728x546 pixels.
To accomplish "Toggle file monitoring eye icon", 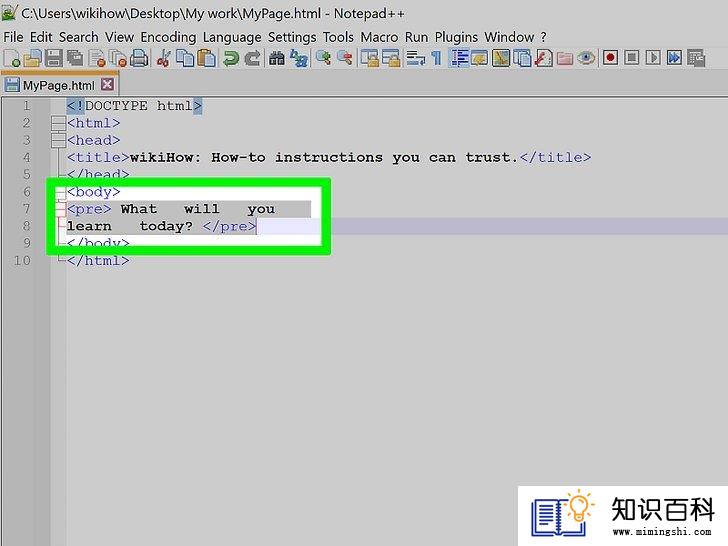I will [586, 58].
